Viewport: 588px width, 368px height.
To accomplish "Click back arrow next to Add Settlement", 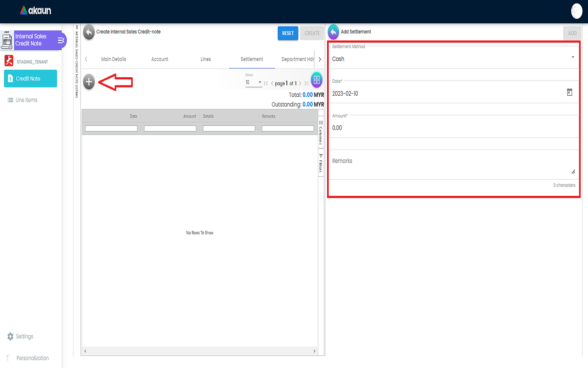I will point(333,32).
